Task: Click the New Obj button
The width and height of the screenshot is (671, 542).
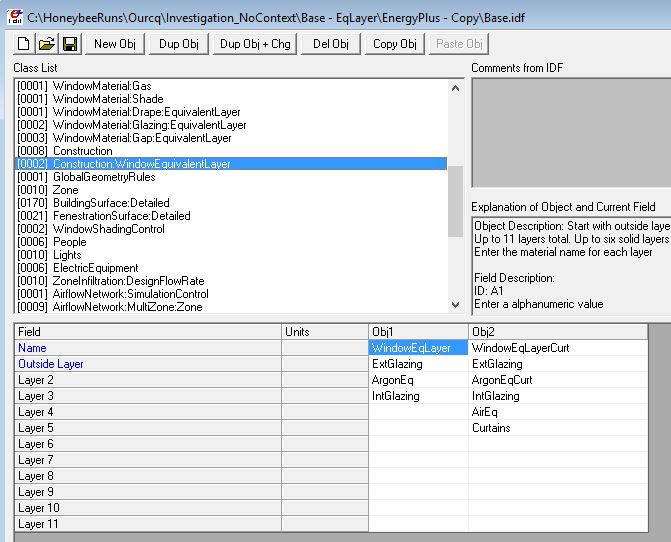Action: [x=115, y=44]
